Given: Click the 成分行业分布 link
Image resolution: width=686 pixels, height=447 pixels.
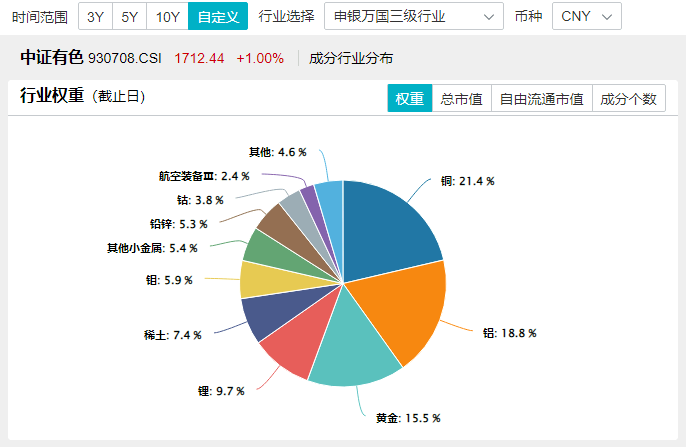Looking at the screenshot, I should point(351,58).
